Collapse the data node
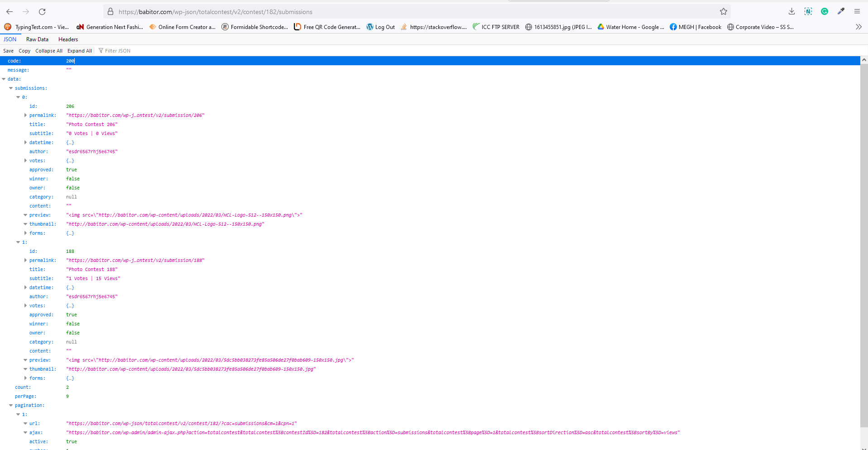Screen dimensions: 868x450 [x=4, y=79]
